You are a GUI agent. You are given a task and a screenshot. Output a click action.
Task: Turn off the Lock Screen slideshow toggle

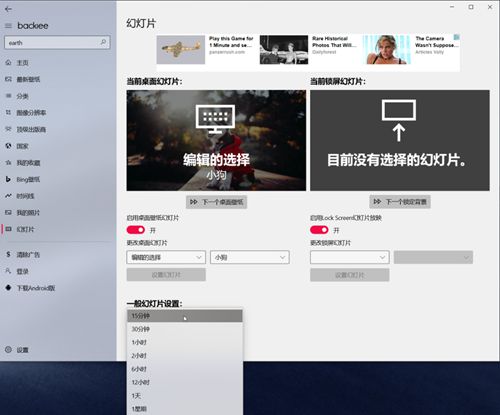click(x=319, y=230)
